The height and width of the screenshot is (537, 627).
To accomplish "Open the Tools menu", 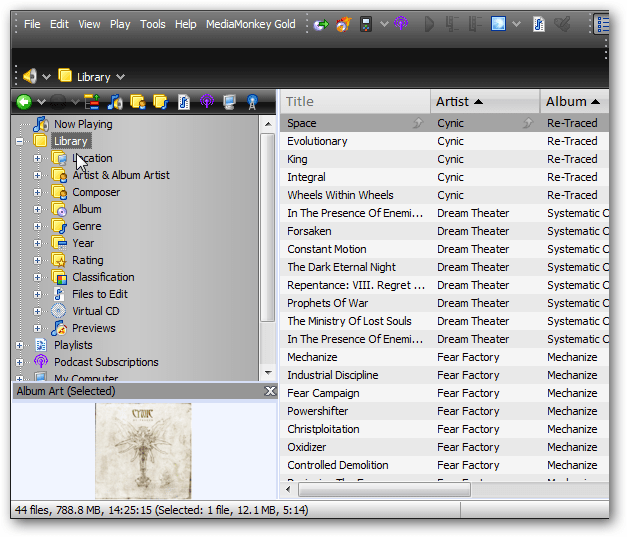I will pyautogui.click(x=153, y=24).
